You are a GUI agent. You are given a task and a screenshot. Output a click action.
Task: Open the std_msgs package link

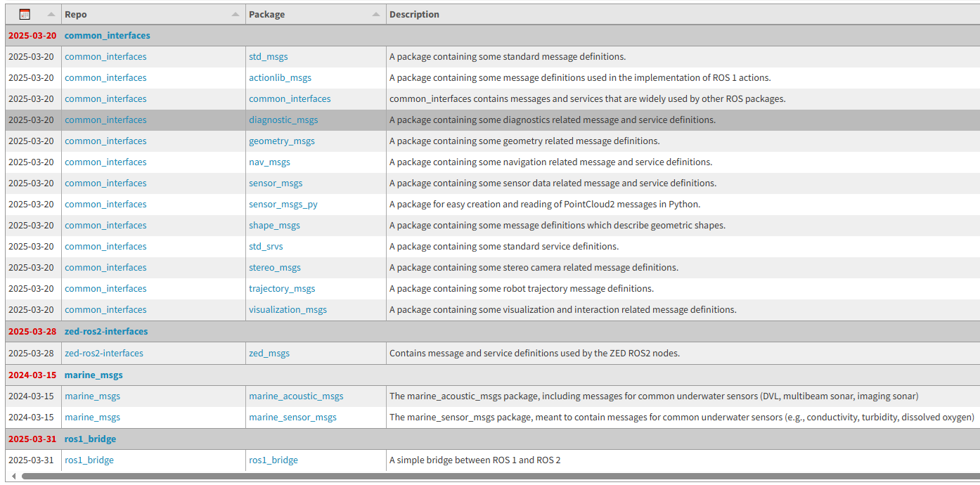pyautogui.click(x=269, y=56)
